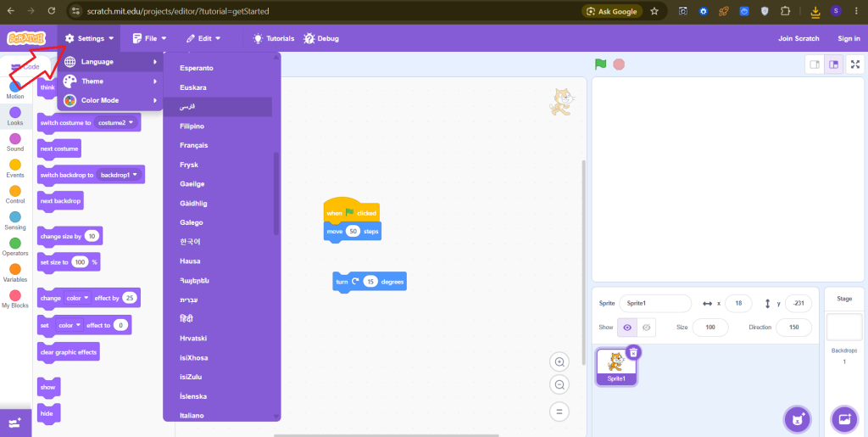Select the Motion block category
Screen dimensions: 868x437
[15, 90]
